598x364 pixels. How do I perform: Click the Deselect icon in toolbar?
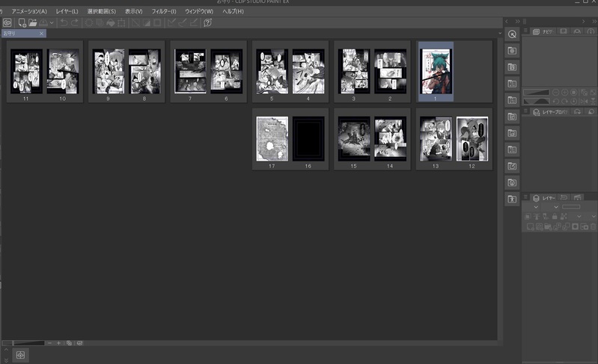135,23
